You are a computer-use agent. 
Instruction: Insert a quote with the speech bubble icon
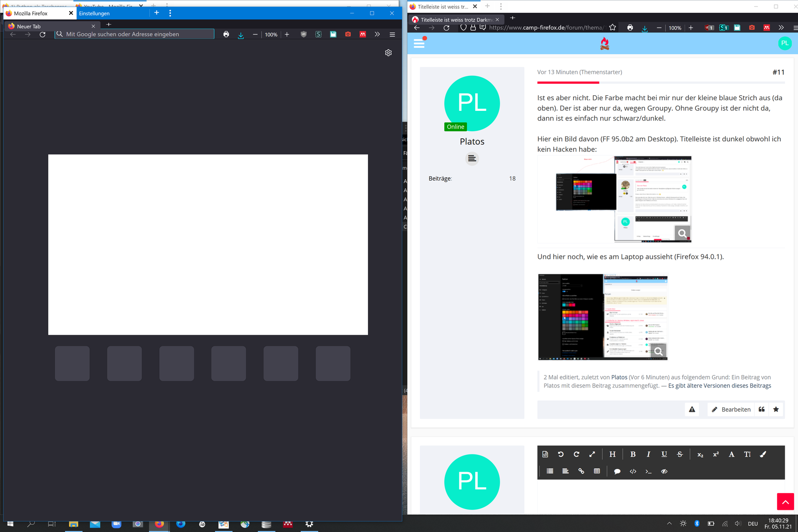pyautogui.click(x=617, y=471)
